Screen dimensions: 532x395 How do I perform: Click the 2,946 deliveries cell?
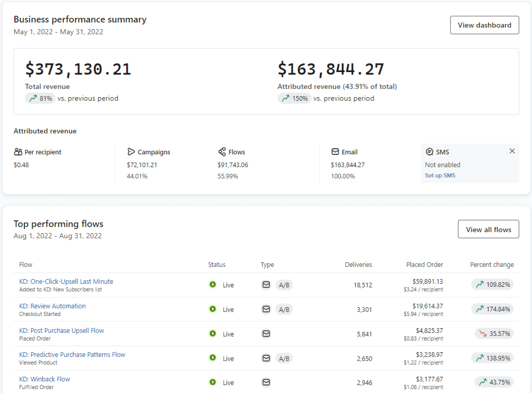pos(364,383)
